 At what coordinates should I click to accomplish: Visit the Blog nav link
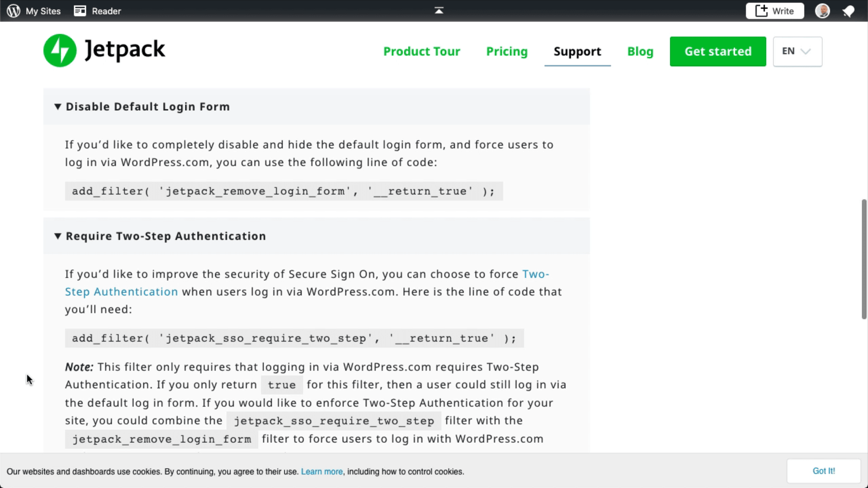click(640, 52)
